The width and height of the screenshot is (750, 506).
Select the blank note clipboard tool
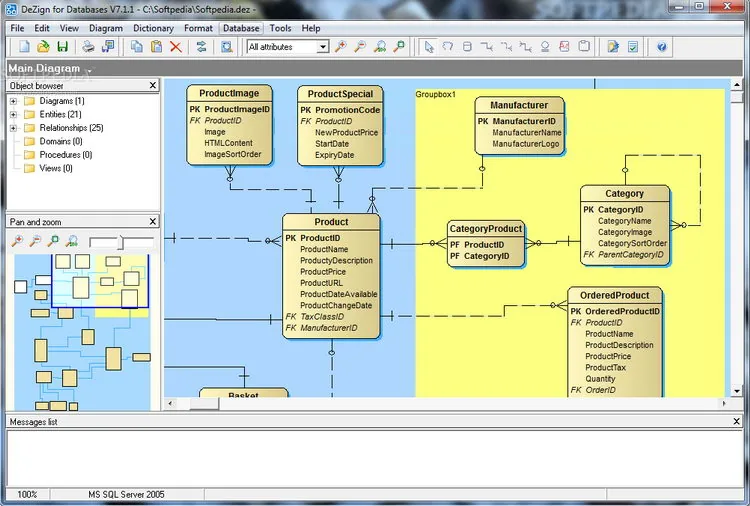(x=584, y=47)
